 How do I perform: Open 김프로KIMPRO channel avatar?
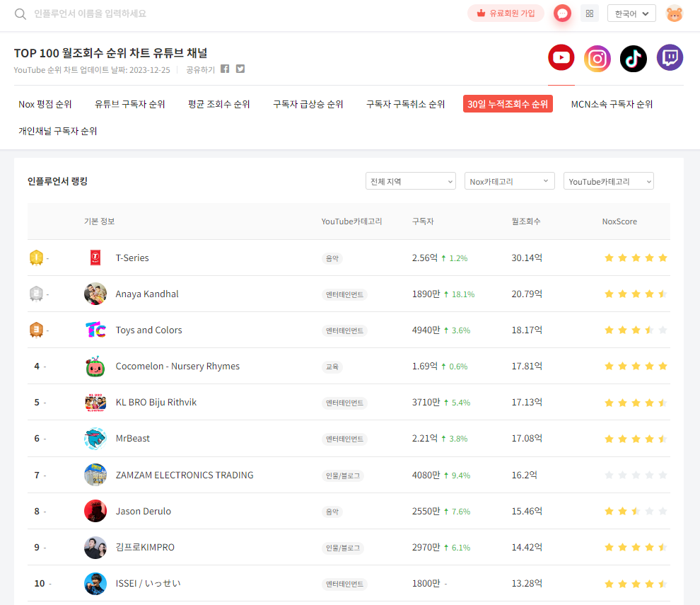click(95, 548)
